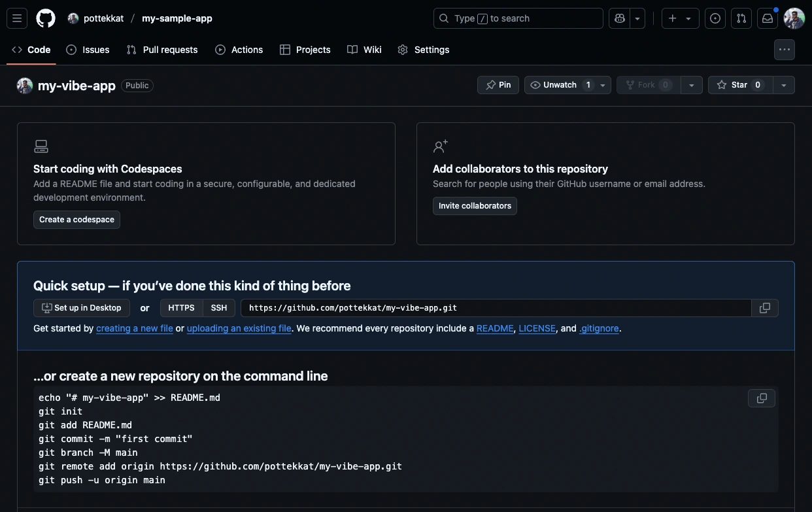Screen dimensions: 812x512
Task: Expand the Unwatch notifications dropdown arrow
Action: tap(603, 85)
